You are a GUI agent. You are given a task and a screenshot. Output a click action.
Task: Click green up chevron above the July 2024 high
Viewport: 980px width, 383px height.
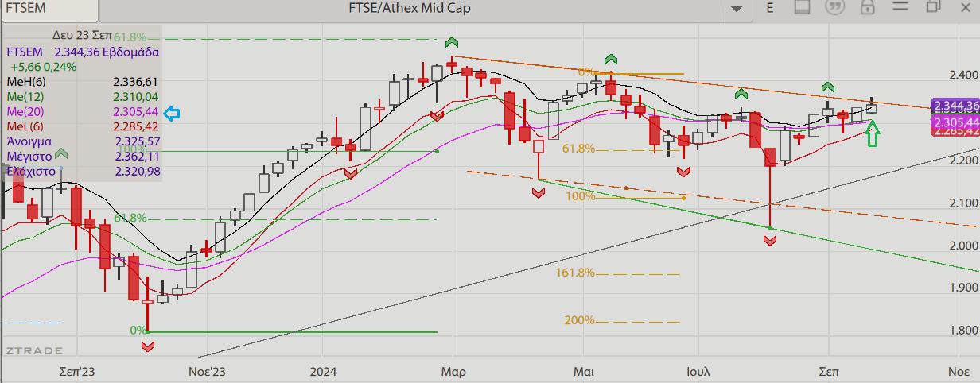pyautogui.click(x=741, y=93)
